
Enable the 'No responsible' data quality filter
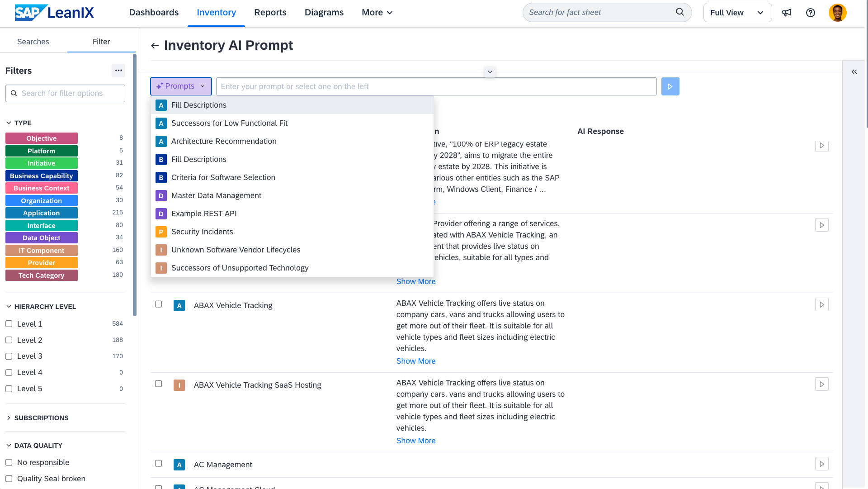[9, 462]
